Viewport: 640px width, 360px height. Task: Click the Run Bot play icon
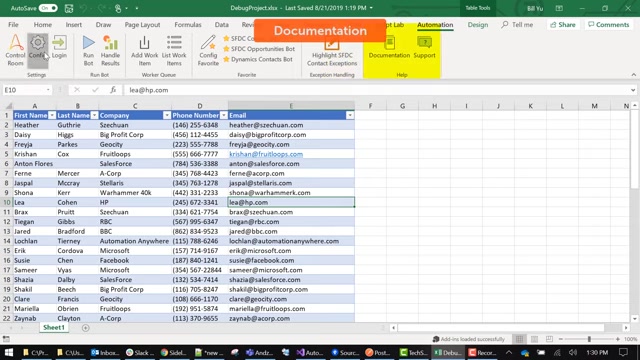click(x=88, y=42)
